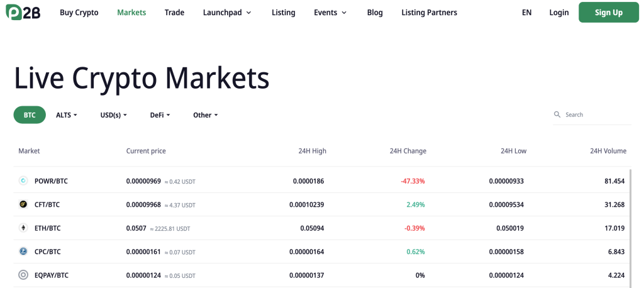Sort by Current price column header

click(146, 151)
